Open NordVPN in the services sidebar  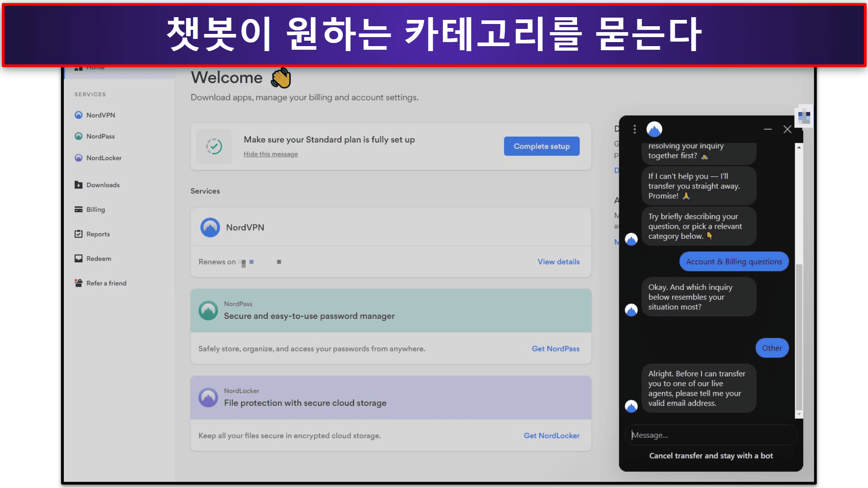click(x=100, y=115)
